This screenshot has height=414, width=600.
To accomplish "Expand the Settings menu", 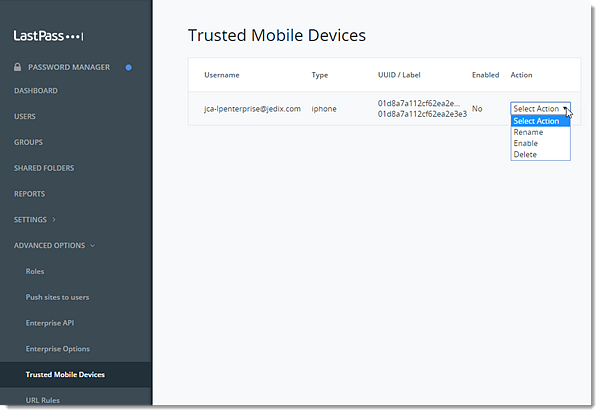I will [x=30, y=220].
